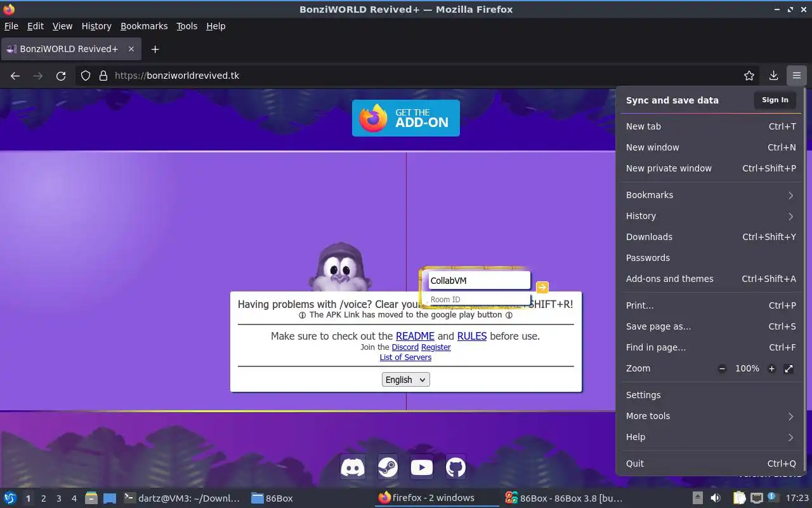Close the BonziWORLD Revived+ tab
This screenshot has height=508, width=812.
tap(131, 49)
